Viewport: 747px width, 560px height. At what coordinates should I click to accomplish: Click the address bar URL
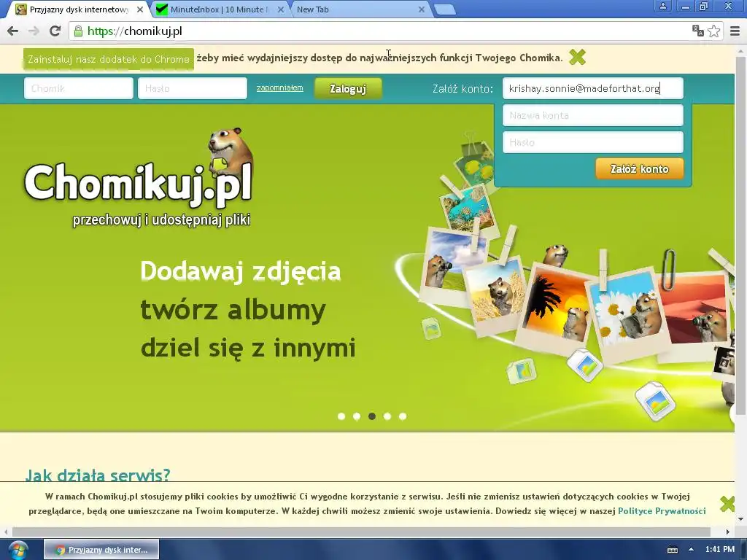(x=135, y=31)
